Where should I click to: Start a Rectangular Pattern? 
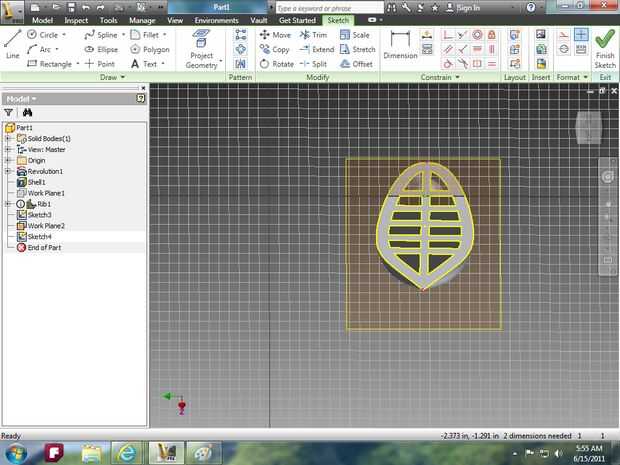[240, 35]
